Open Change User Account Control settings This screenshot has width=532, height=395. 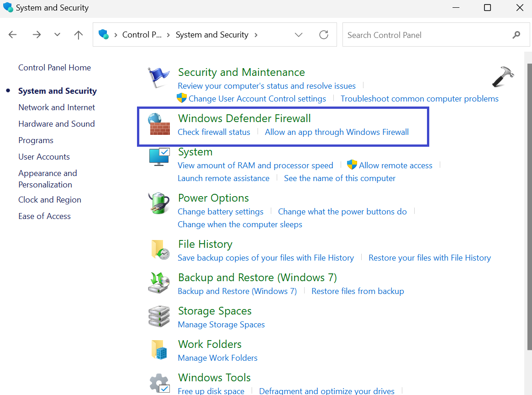tap(257, 99)
